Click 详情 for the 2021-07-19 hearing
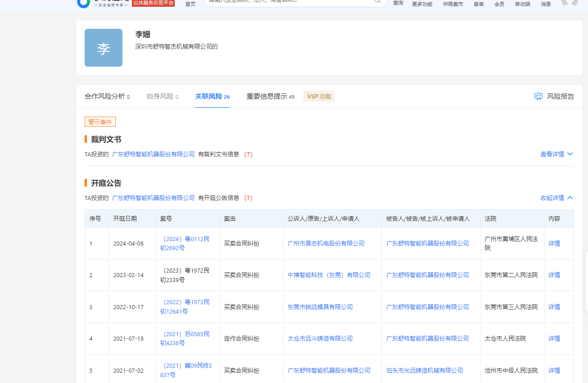588x383 pixels. click(x=554, y=338)
